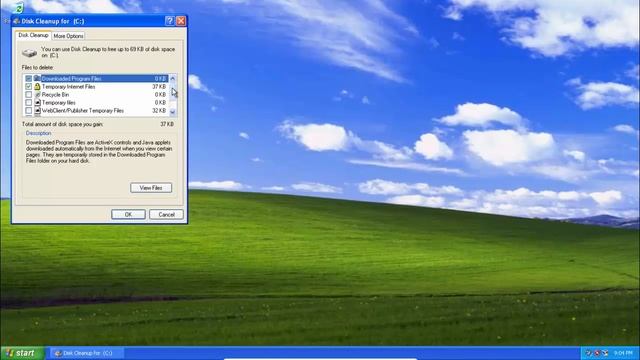Screen dimensions: 640x360
Task: Select the Downloaded Program Files row text
Action: tap(71, 78)
